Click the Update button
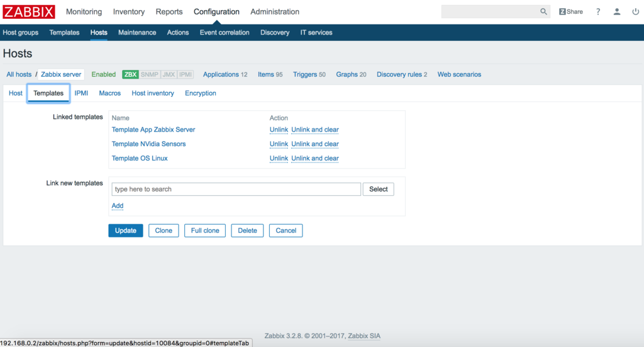 126,230
